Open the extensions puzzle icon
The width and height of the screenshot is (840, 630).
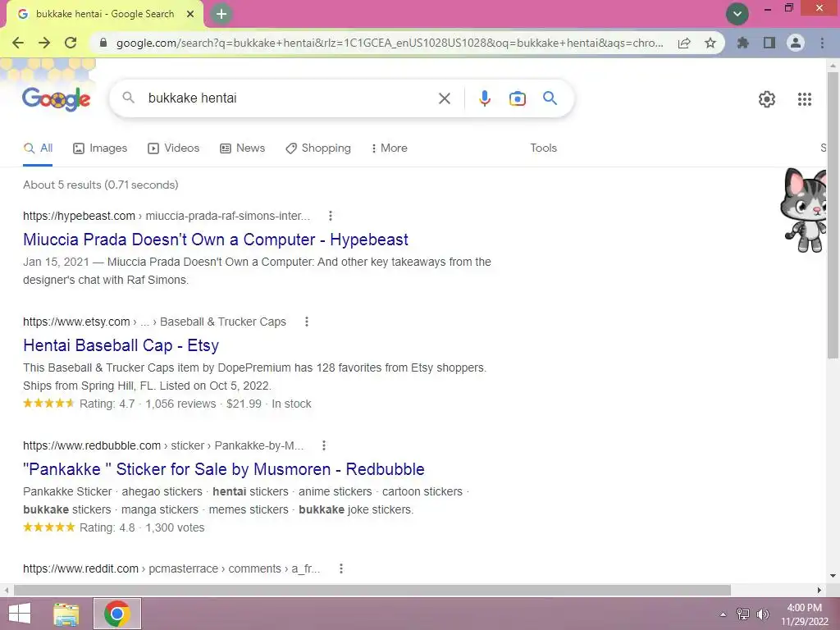(742, 43)
